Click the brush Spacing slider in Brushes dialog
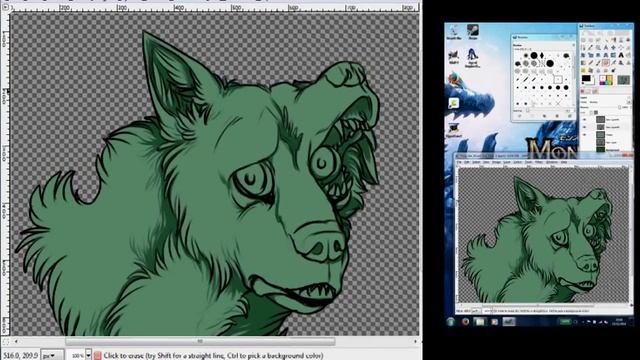Image resolution: width=640 pixels, height=360 pixels. (547, 111)
